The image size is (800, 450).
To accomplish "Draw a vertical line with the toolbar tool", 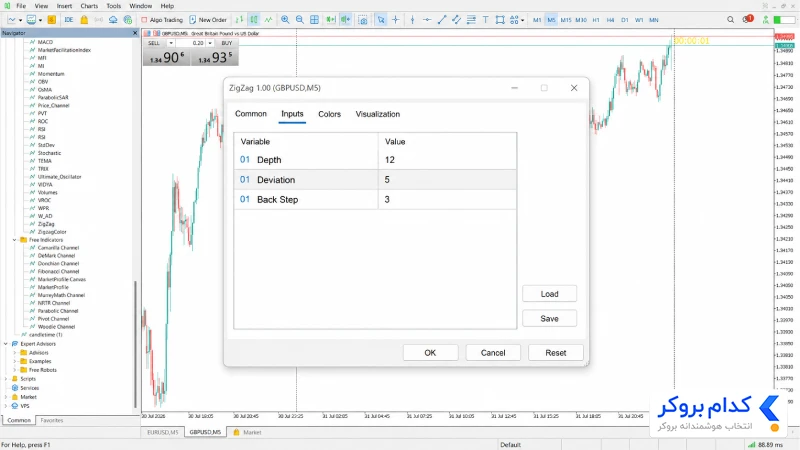I will 412,20.
